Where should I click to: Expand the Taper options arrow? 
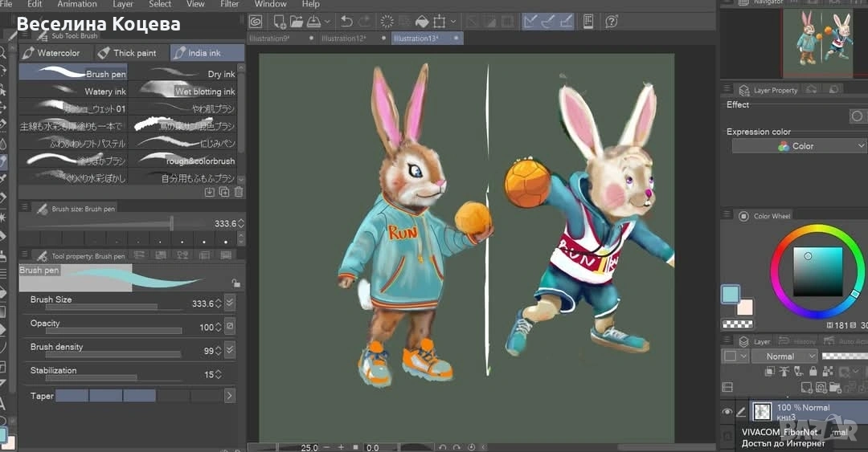coord(230,396)
